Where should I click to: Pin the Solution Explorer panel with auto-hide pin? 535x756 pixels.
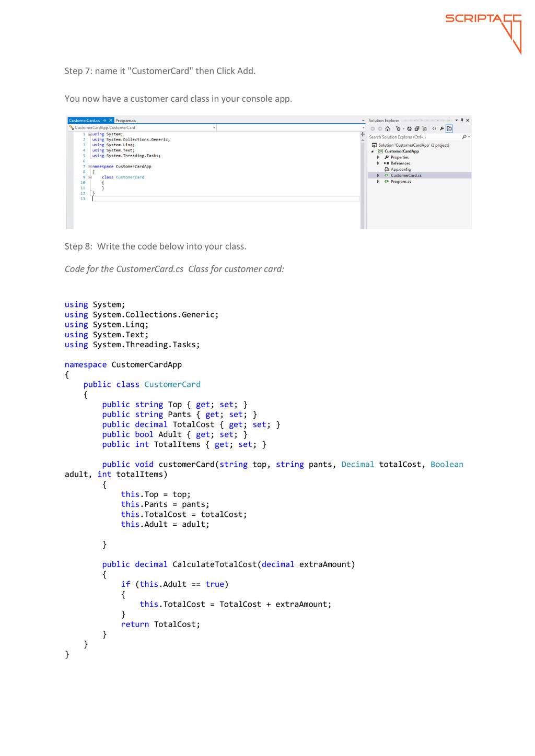(x=462, y=120)
